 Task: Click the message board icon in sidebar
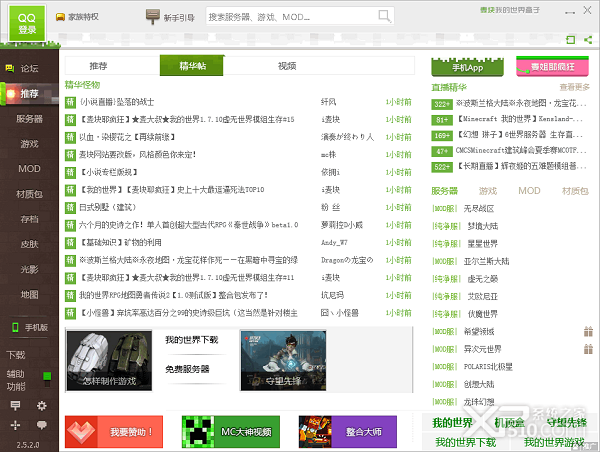(x=15, y=405)
